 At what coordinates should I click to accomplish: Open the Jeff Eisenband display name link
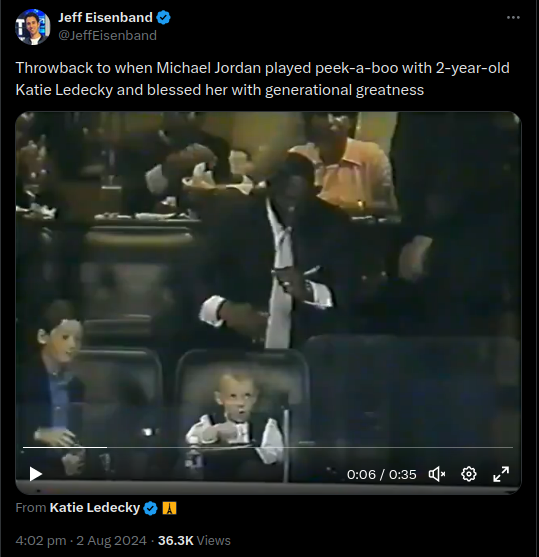coord(105,17)
